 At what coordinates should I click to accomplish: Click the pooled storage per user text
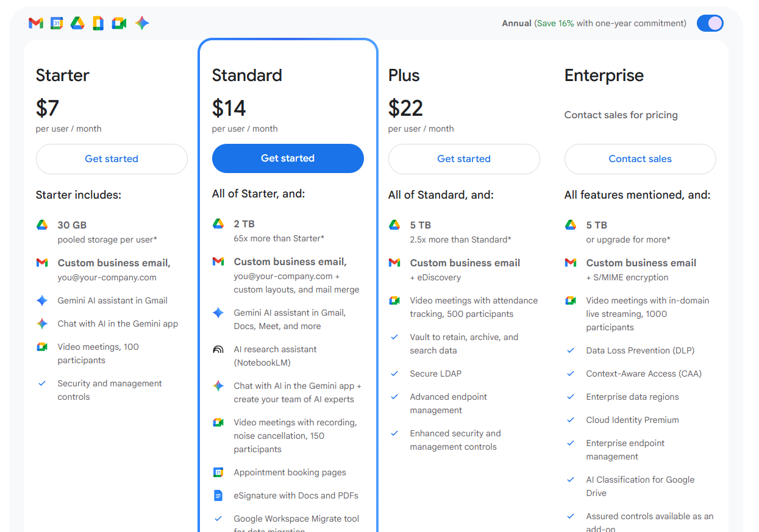109,239
